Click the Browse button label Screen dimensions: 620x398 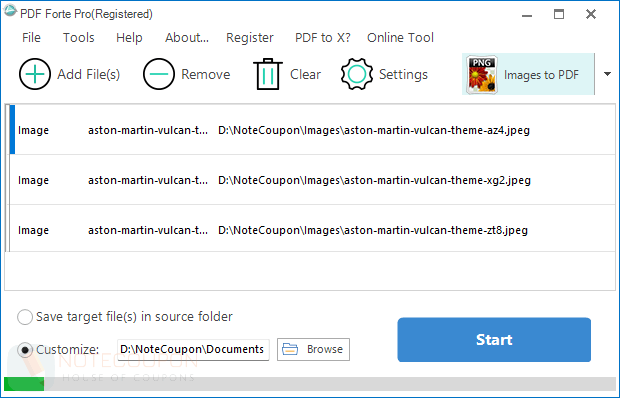click(x=325, y=349)
